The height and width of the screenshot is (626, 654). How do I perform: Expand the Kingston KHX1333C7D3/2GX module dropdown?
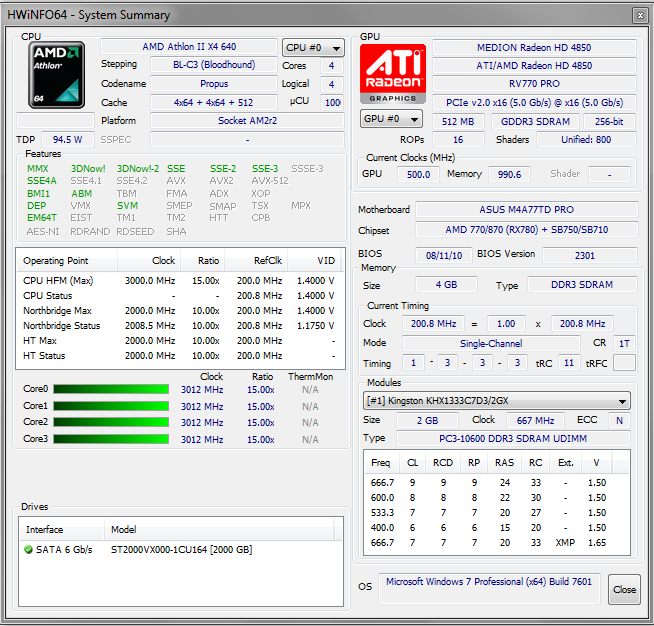pos(496,401)
